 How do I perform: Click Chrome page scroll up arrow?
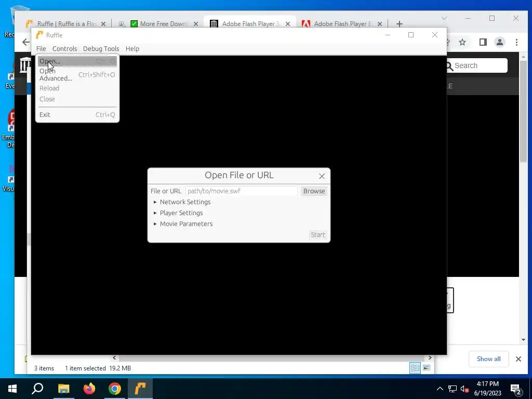523,57
